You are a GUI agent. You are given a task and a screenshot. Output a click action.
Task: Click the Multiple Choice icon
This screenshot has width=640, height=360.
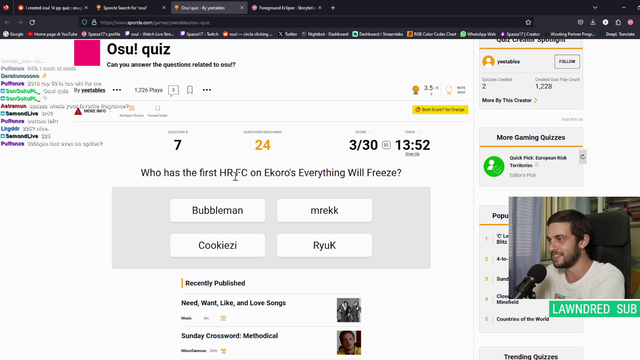pyautogui.click(x=131, y=108)
